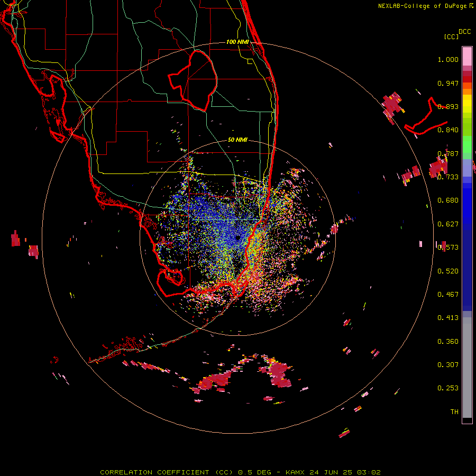Viewport: 476px width, 476px height.
Task: Pick the bright green segment of color bar
Action: (467, 144)
